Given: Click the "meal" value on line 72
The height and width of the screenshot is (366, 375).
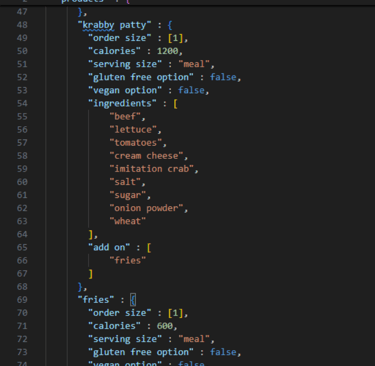Looking at the screenshot, I should click(x=194, y=339).
